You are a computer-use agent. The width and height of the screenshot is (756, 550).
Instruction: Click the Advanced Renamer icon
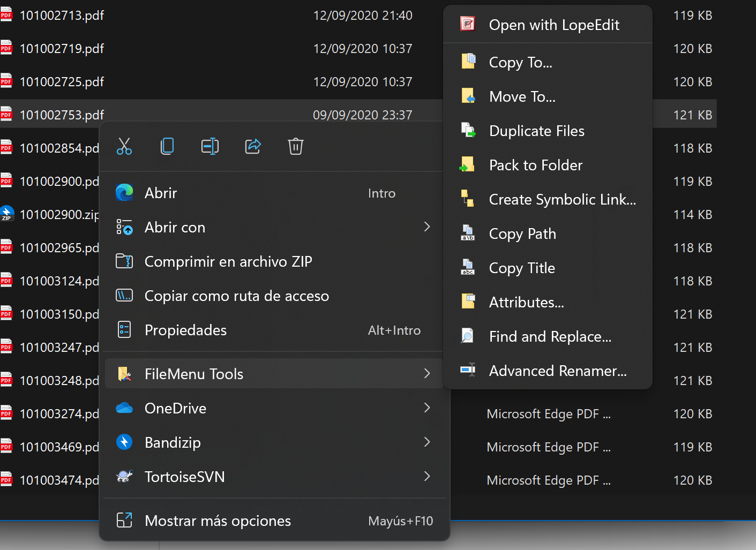click(468, 370)
